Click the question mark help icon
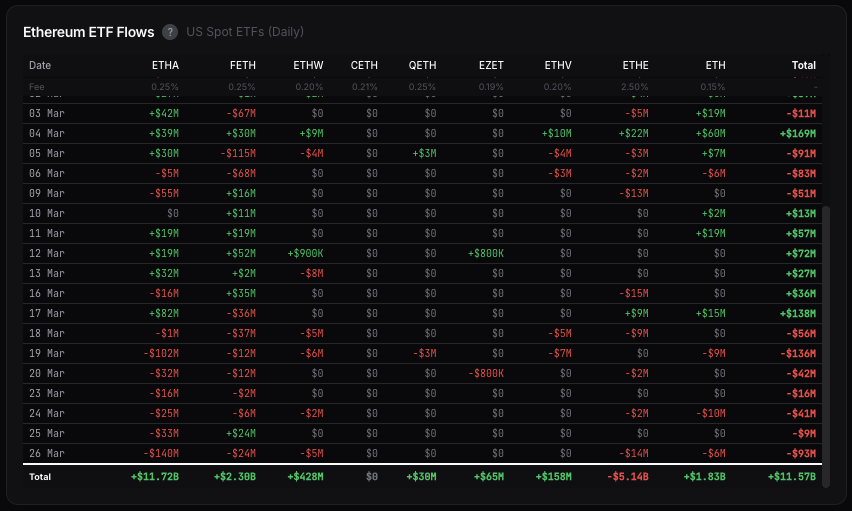 pyautogui.click(x=170, y=32)
